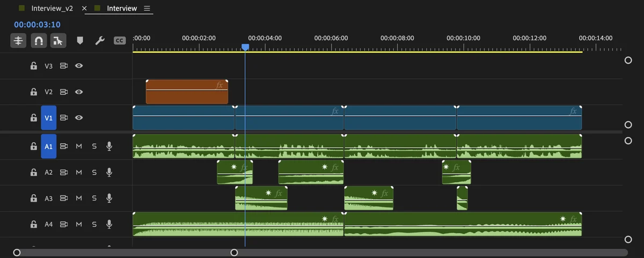Screen dimensions: 644x258
Task: Enable voice-over record on A1
Action: coord(109,146)
